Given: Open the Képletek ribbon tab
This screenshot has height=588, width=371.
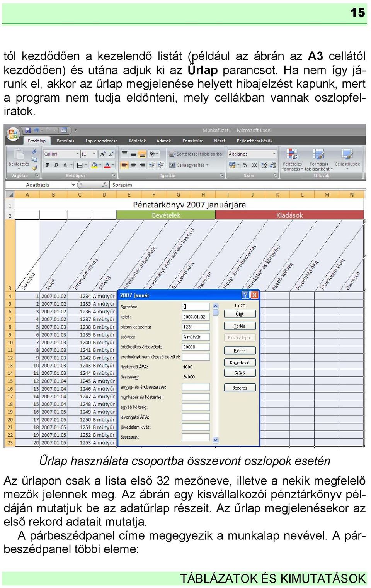Looking at the screenshot, I should [137, 141].
